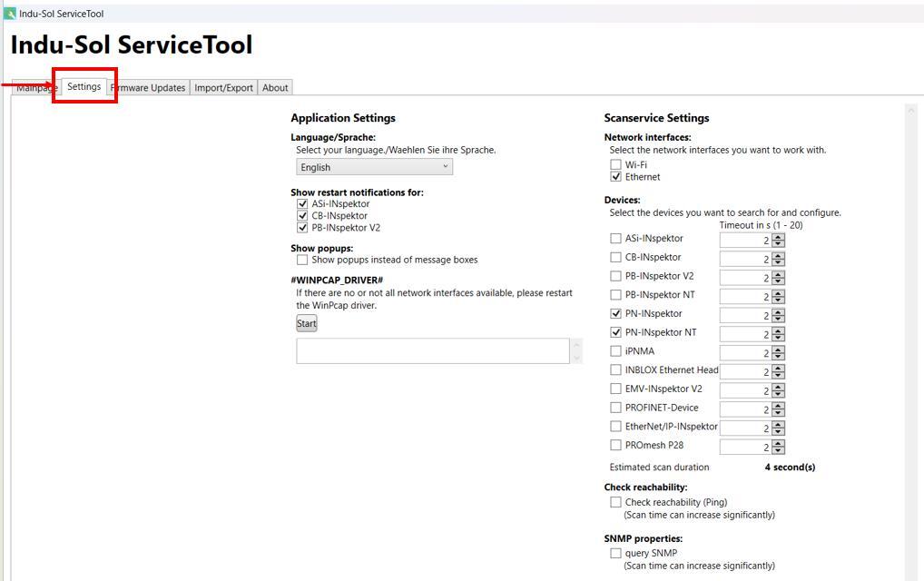This screenshot has width=924, height=581.
Task: Adjust the INBLOX Ethernet Head timeout spinner arrows
Action: [x=779, y=372]
